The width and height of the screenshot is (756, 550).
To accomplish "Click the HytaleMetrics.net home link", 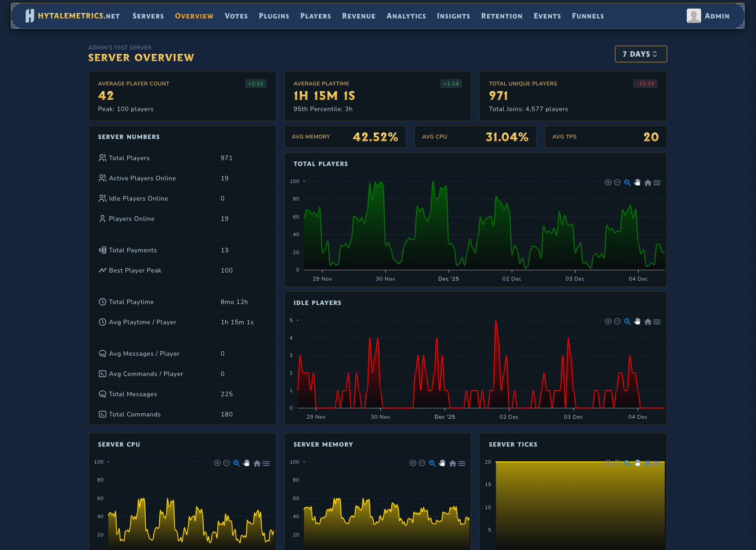I will click(73, 16).
